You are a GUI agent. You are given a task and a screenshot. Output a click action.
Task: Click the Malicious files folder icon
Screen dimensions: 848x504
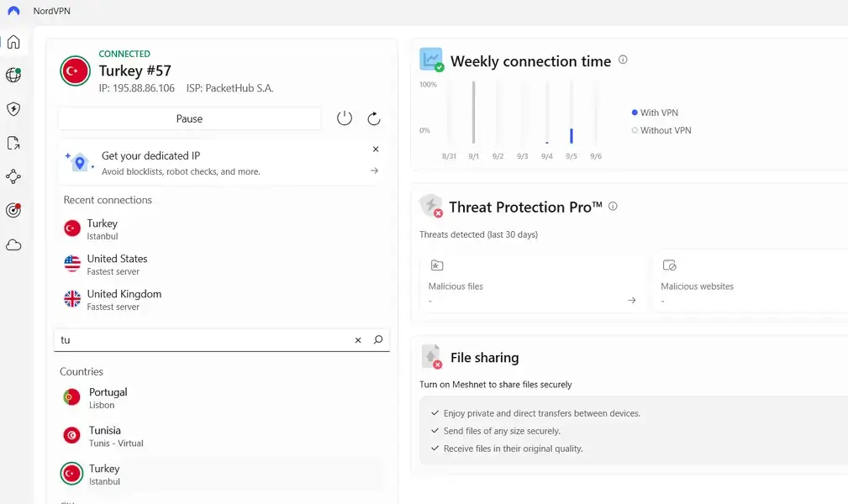pyautogui.click(x=437, y=265)
